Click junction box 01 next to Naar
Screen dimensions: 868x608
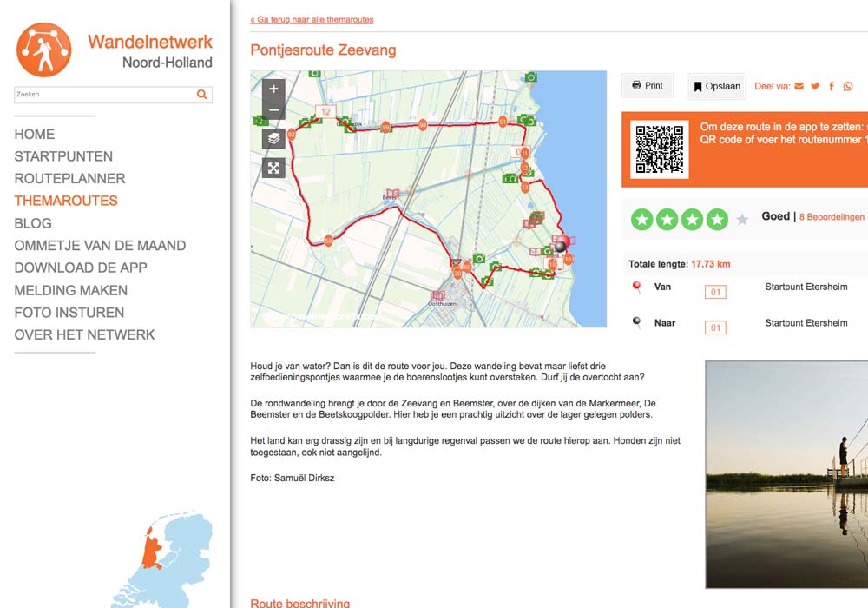point(715,327)
